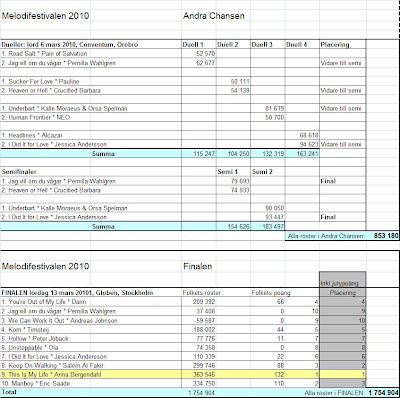
Task: Select the vote count '50 111'
Action: [x=240, y=81]
